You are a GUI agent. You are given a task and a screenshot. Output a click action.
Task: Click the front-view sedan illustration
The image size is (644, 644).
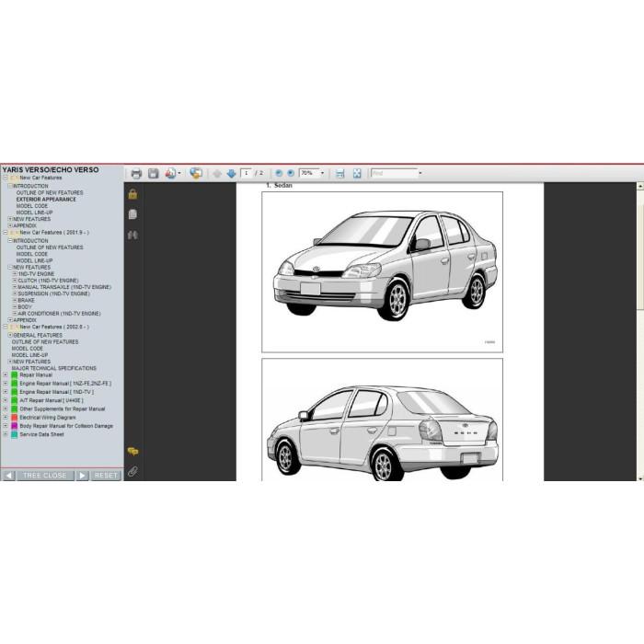[383, 272]
